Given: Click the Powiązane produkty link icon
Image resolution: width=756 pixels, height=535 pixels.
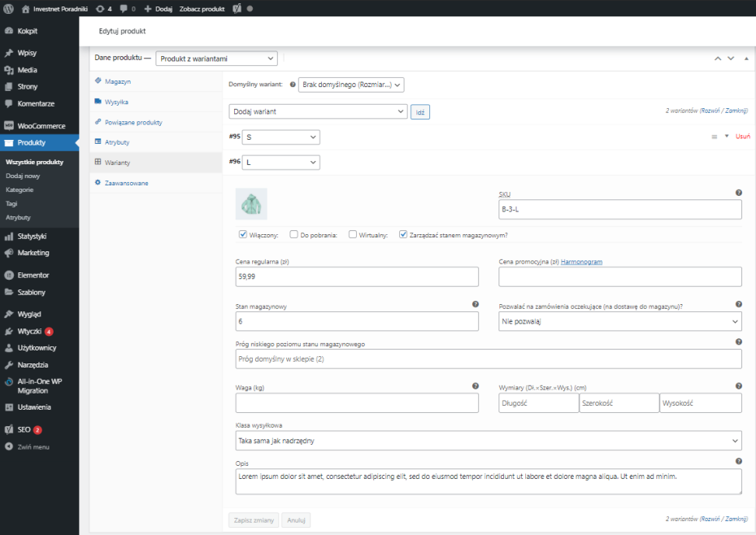Looking at the screenshot, I should (x=98, y=122).
